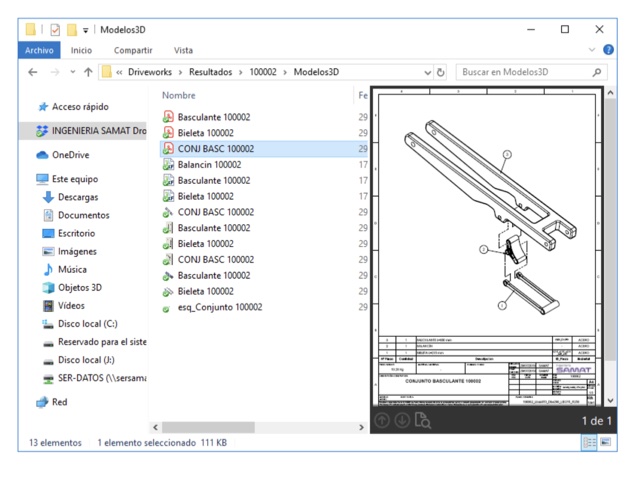Go to previous page in preview pane
The image size is (640, 480).
(x=382, y=420)
